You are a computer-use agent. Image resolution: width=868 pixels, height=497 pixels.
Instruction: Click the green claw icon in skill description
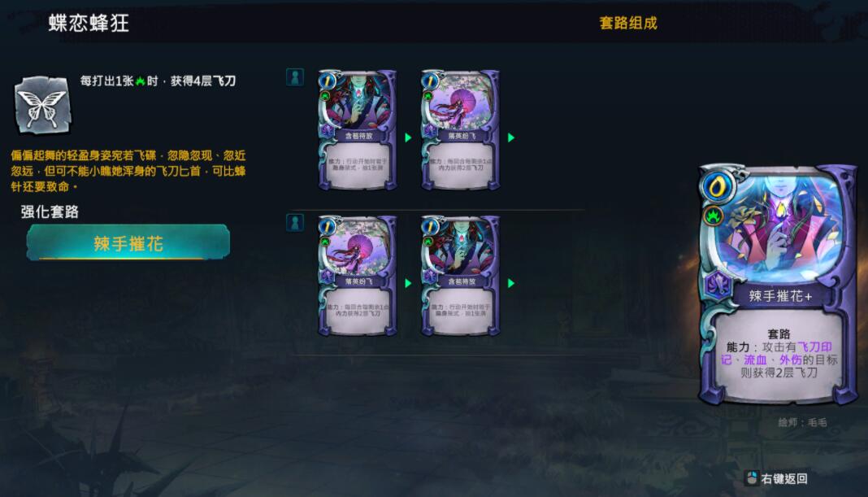pos(141,81)
